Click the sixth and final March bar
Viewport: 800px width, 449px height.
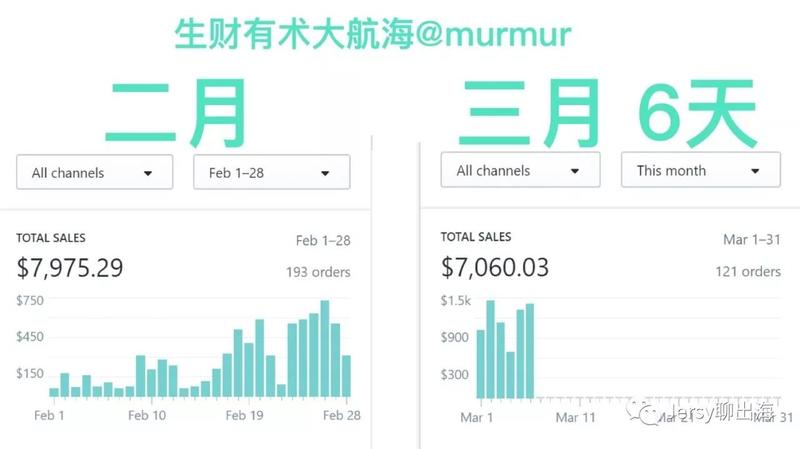(x=530, y=351)
